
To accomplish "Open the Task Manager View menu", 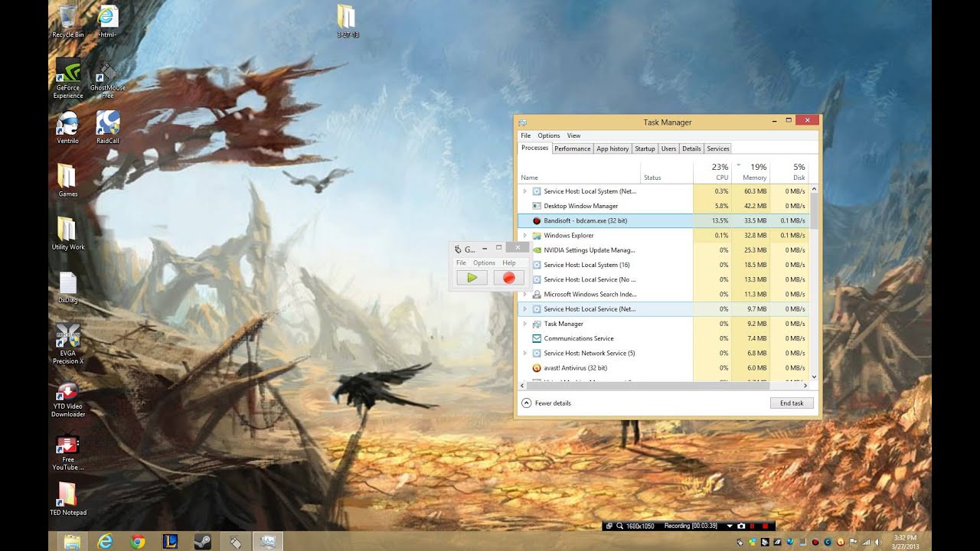I will pyautogui.click(x=573, y=135).
